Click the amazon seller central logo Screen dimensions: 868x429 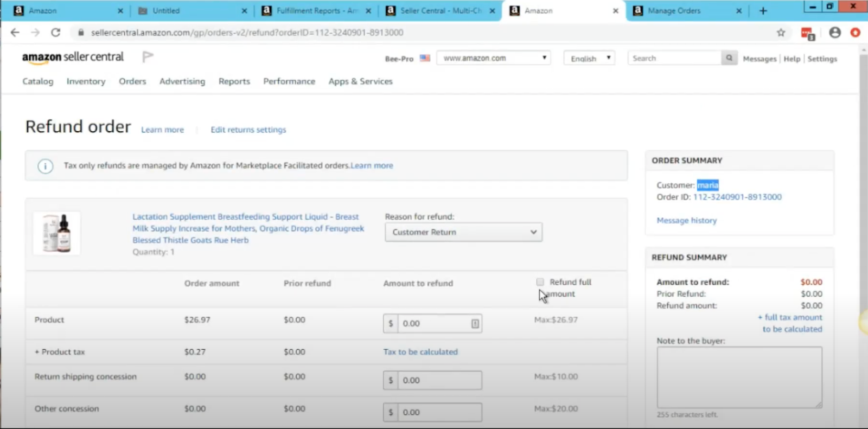[x=73, y=57]
